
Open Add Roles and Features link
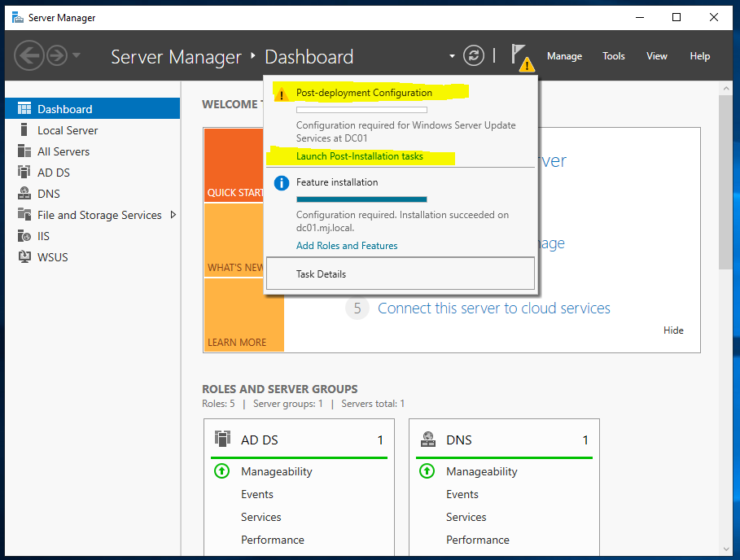point(347,246)
